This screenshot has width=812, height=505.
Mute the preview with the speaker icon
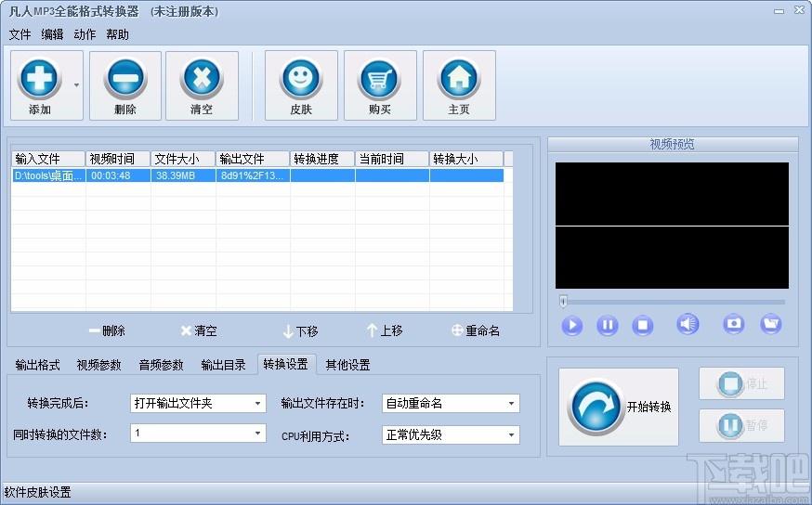coord(688,324)
